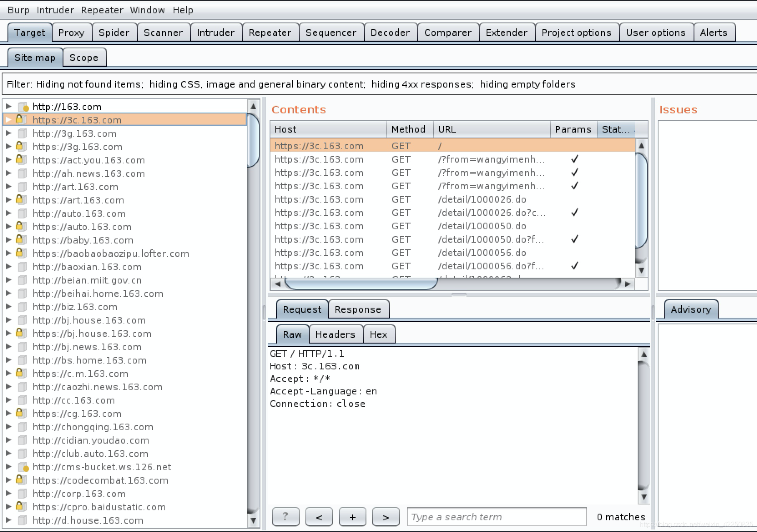Click the plus search options button
The height and width of the screenshot is (532, 757).
[x=352, y=517]
